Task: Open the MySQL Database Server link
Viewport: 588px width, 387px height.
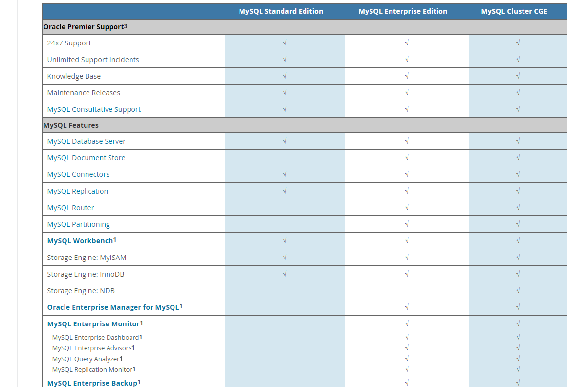Action: click(87, 141)
